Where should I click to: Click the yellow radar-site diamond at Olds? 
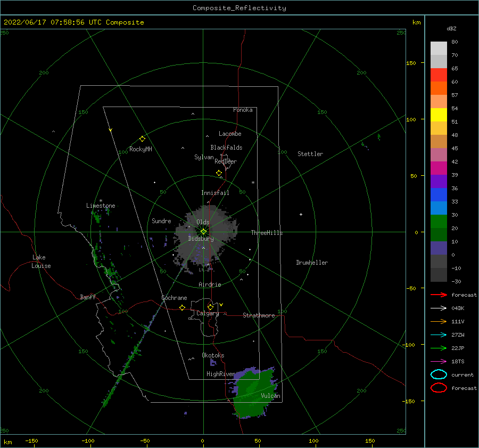[x=203, y=232]
